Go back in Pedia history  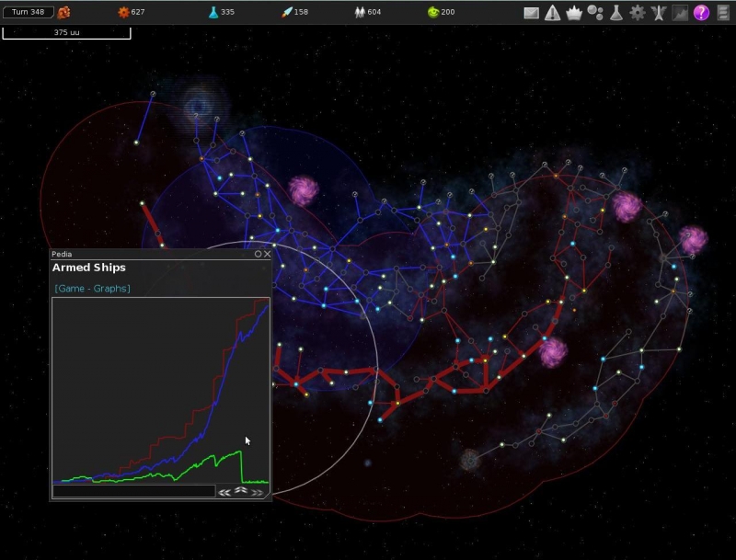[224, 492]
